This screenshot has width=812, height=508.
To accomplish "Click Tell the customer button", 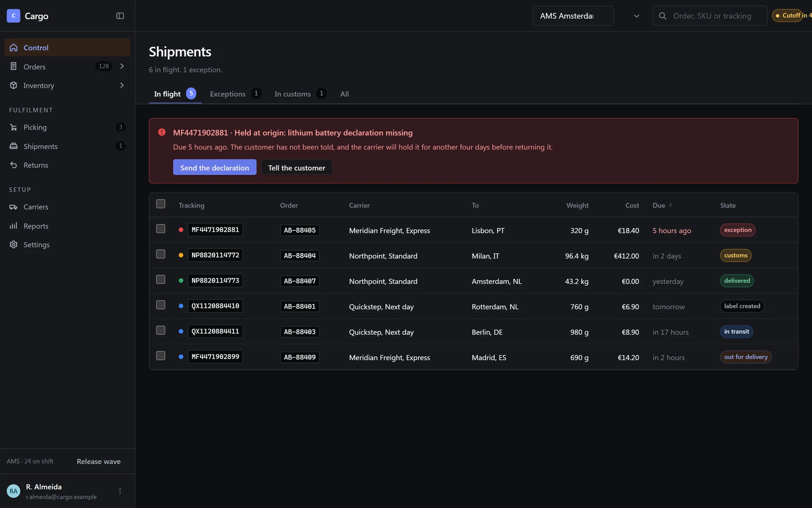I will point(297,167).
